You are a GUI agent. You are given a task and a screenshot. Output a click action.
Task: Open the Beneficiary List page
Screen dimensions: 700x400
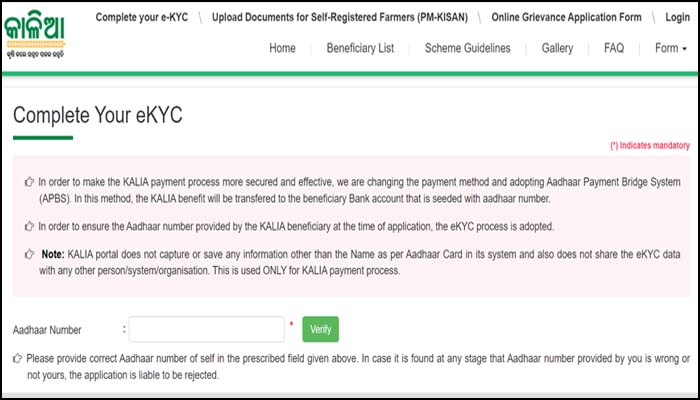[x=360, y=48]
